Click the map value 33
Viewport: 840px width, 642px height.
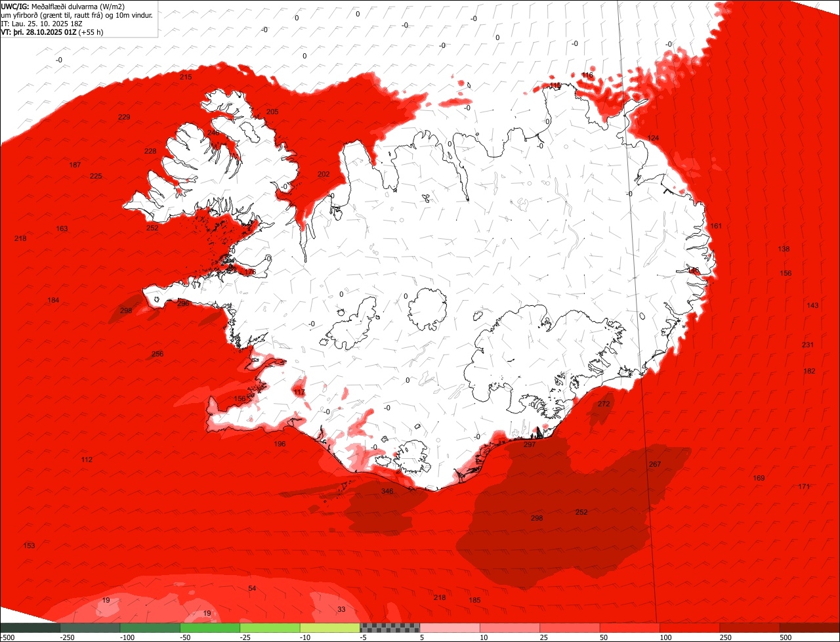coord(341,609)
